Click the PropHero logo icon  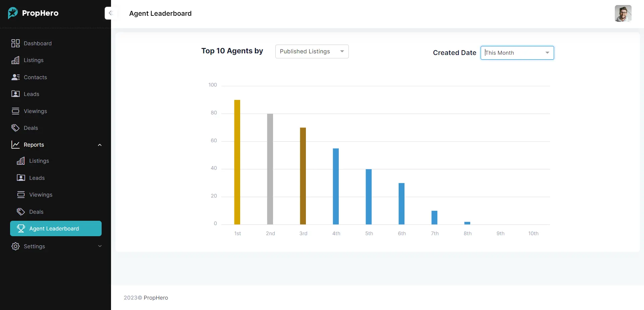pos(13,13)
